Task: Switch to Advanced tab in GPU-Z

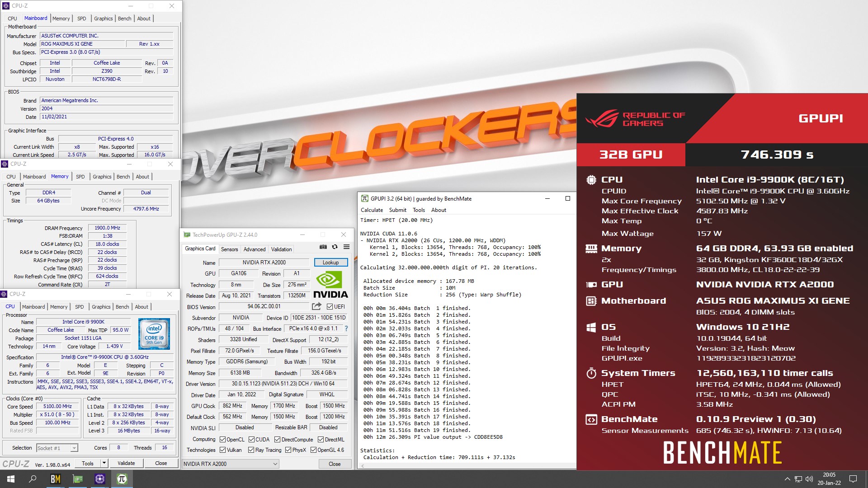Action: click(x=255, y=249)
